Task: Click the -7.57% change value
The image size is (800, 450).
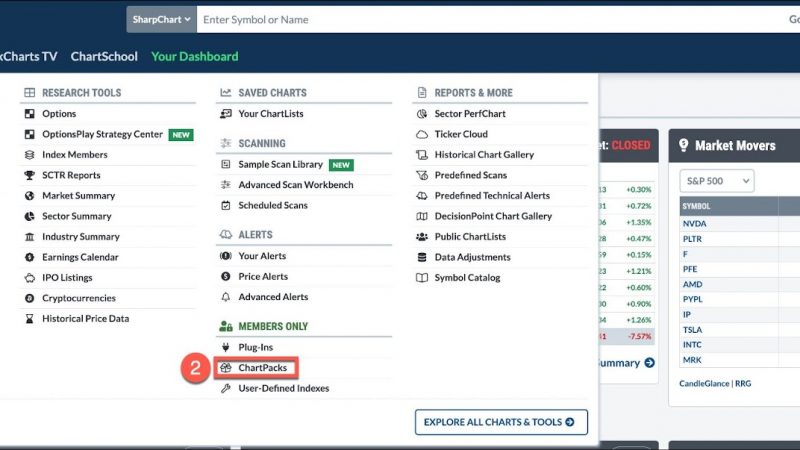Action: pyautogui.click(x=639, y=336)
